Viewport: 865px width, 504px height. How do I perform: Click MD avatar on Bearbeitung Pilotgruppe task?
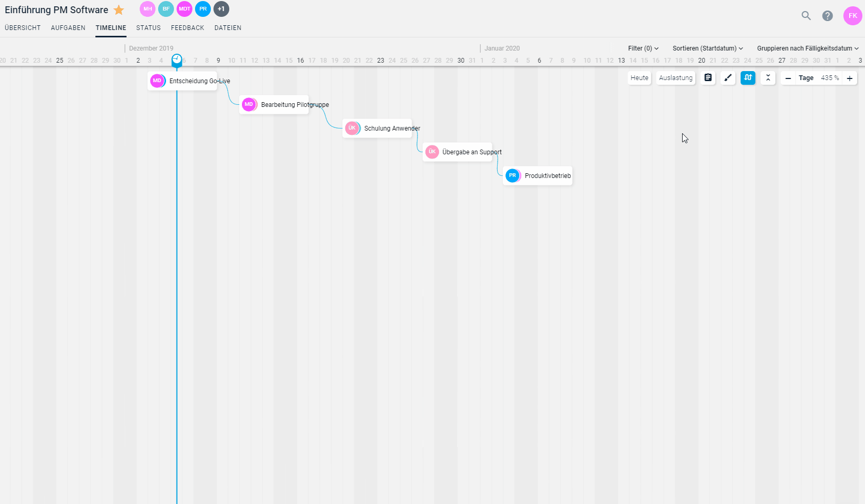249,104
